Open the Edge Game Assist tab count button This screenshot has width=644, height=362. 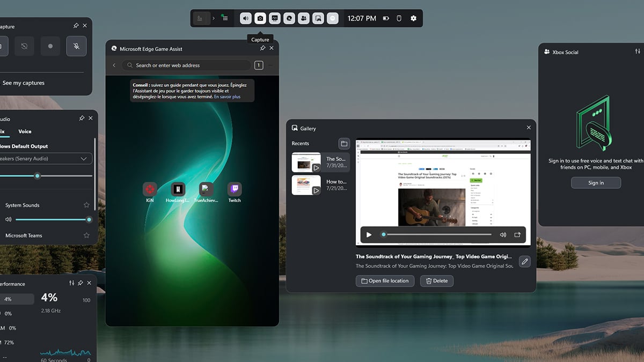coord(259,65)
